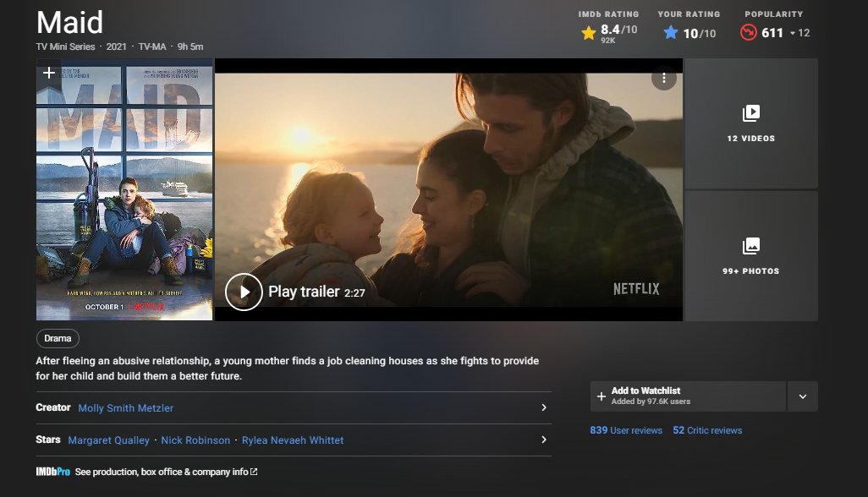Open the watchlist dropdown arrow

(803, 396)
